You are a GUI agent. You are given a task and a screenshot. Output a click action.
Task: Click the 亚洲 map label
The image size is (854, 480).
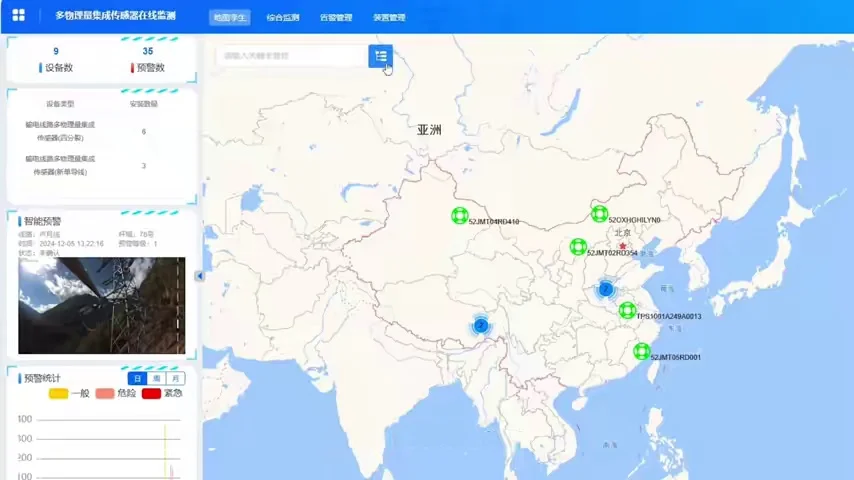[429, 130]
